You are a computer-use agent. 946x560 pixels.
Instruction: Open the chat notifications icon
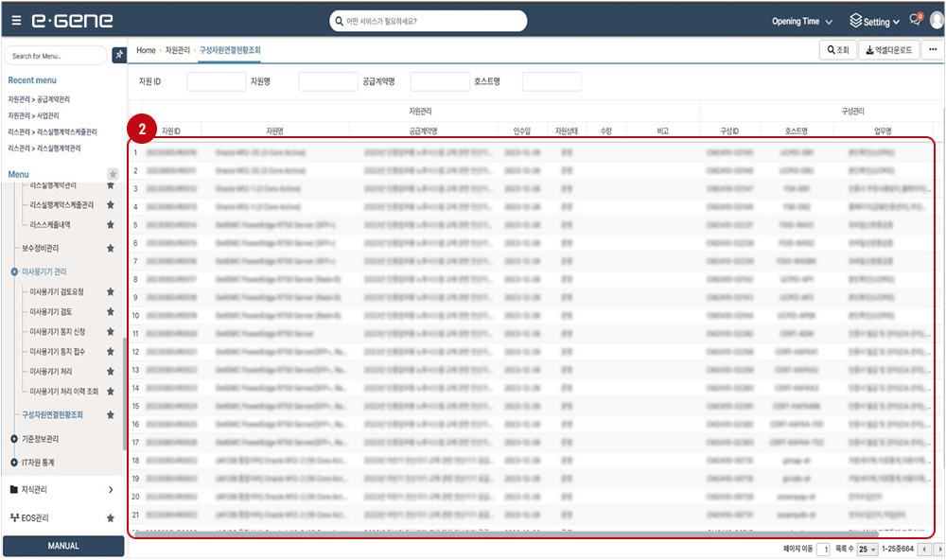(x=914, y=21)
